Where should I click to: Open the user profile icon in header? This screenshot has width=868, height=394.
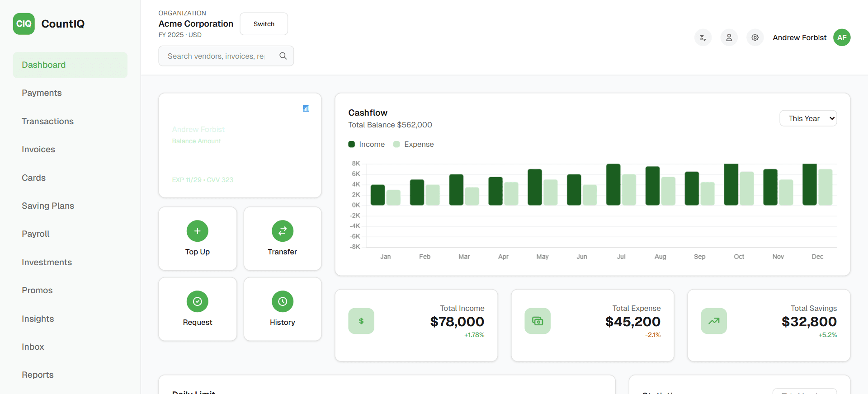click(729, 38)
